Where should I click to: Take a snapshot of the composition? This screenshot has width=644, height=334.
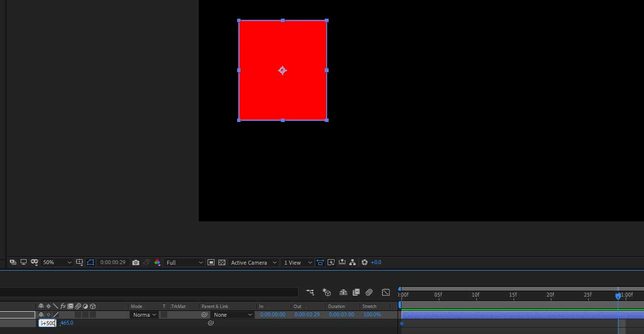[136, 262]
